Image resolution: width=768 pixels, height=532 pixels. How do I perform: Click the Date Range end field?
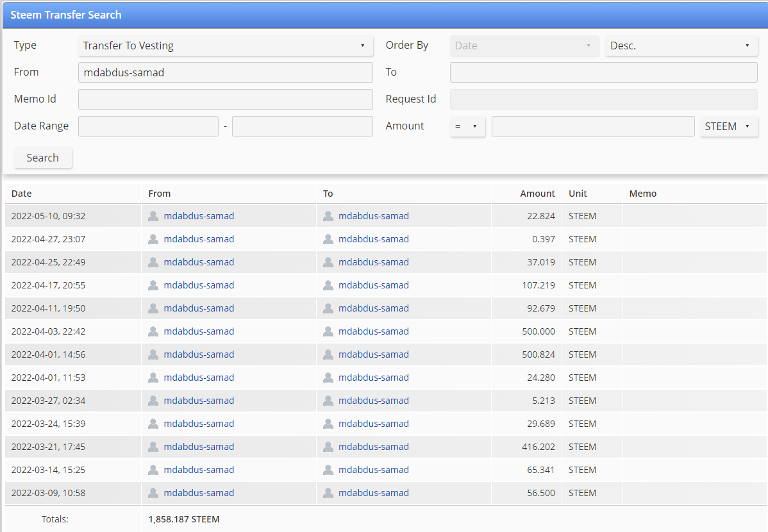(x=302, y=126)
